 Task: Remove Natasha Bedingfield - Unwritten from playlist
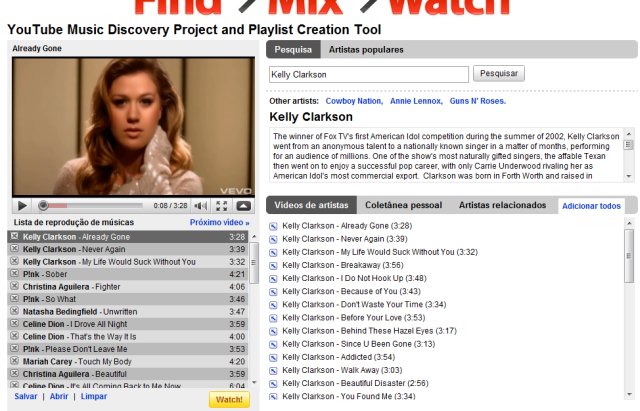pos(14,311)
